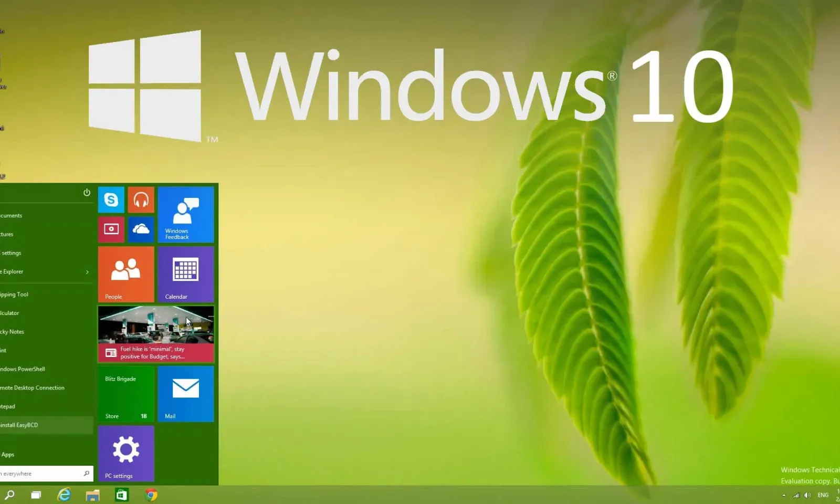Launch the OneDrive cloud tile
Viewport: 840px width, 504px height.
pos(141,229)
